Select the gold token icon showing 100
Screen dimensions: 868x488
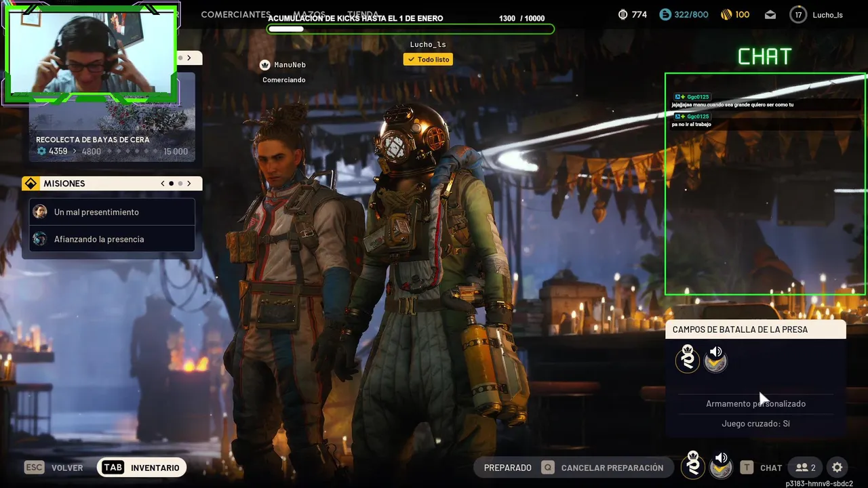(726, 14)
